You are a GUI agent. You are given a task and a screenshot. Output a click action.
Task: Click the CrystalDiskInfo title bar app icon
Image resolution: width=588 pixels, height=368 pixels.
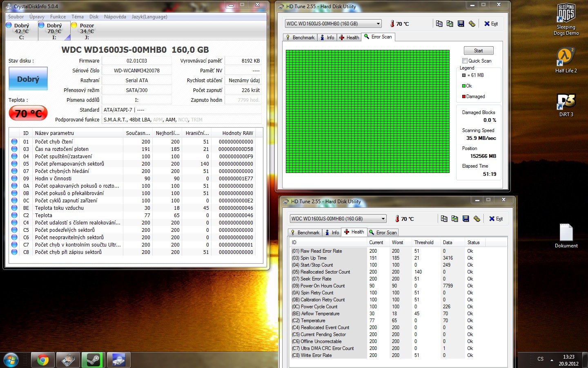9,7
